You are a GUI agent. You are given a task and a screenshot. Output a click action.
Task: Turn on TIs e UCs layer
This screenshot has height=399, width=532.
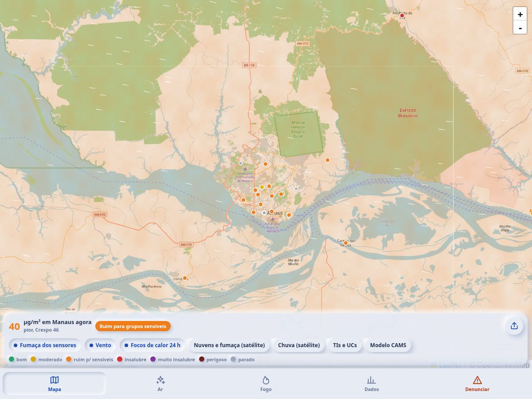tap(345, 345)
